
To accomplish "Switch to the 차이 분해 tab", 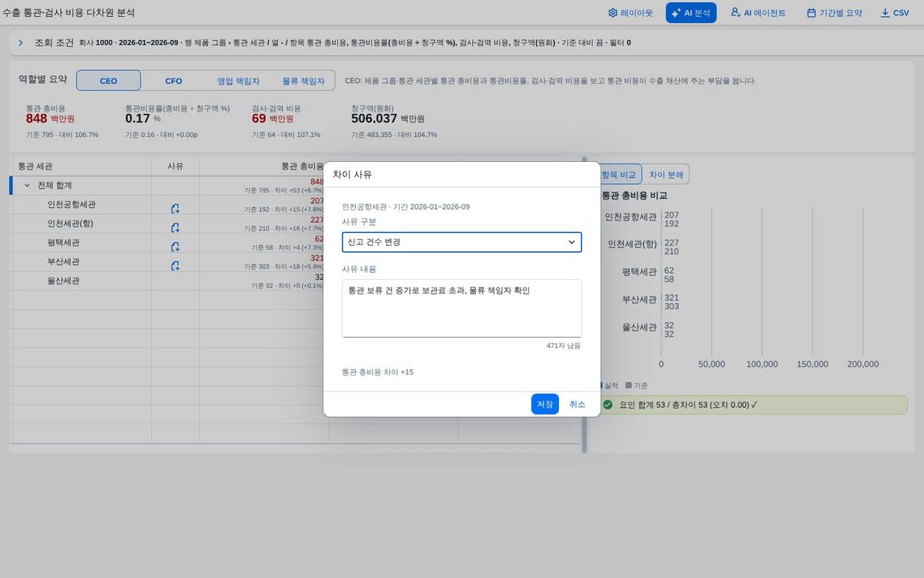I will (666, 175).
